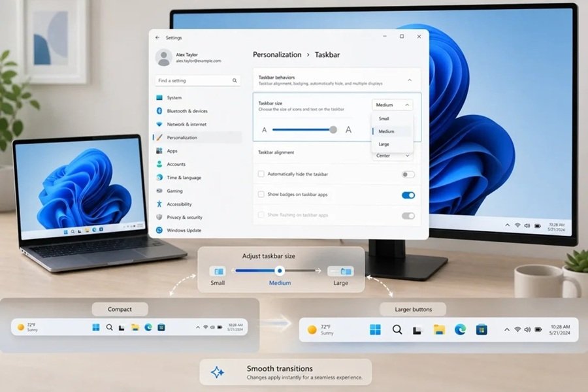This screenshot has width=588, height=392.
Task: Open File Explorer in Larger buttons taskbar
Action: pos(439,330)
